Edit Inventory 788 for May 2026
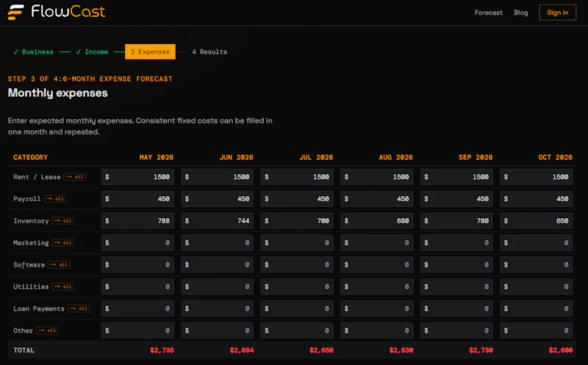 137,221
